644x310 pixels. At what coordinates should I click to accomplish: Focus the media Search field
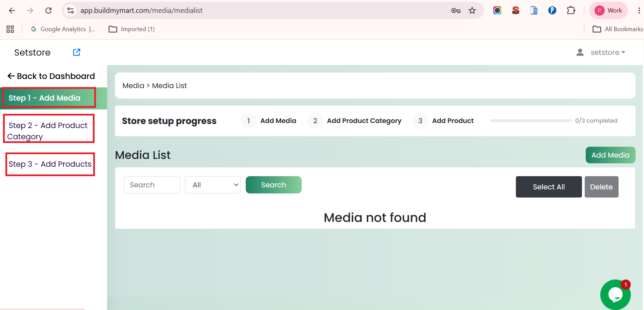click(152, 185)
